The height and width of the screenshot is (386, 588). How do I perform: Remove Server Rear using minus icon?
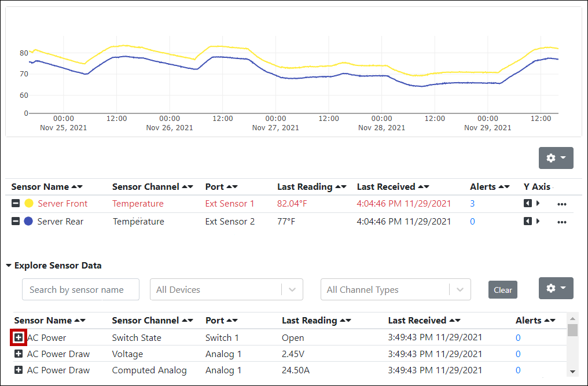(x=16, y=222)
